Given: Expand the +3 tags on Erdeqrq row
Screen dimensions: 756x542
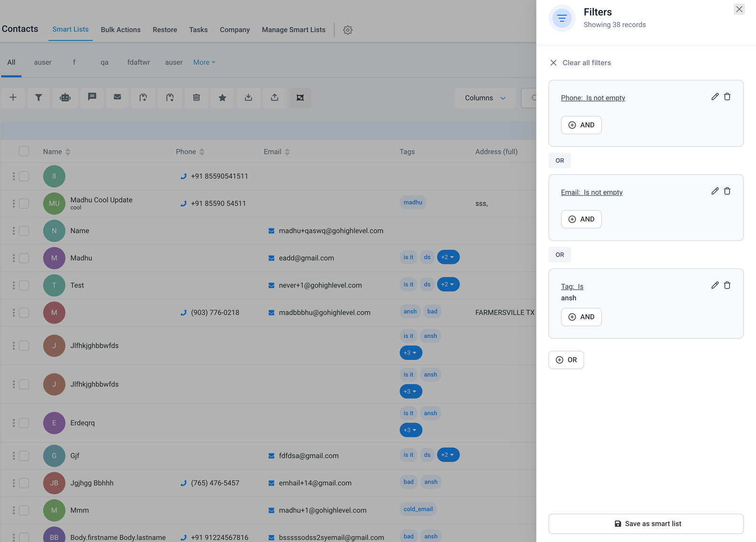Looking at the screenshot, I should pos(411,430).
